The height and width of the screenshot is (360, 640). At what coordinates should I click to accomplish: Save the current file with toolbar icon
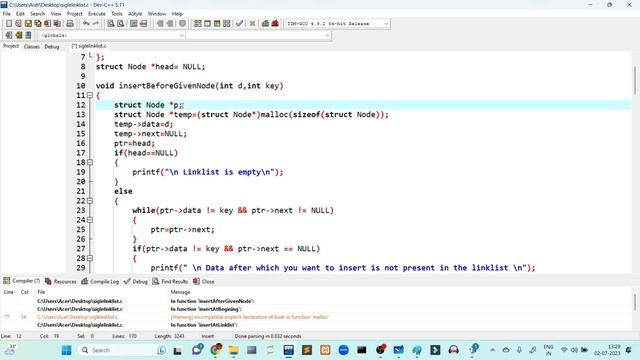click(x=28, y=24)
